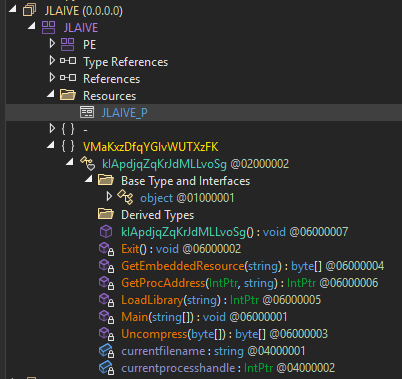Click the Main method icon
This screenshot has width=402, height=379.
click(x=107, y=317)
